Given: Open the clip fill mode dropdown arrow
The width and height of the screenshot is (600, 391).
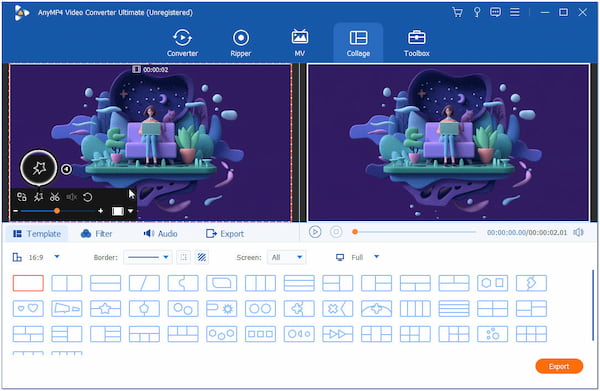Looking at the screenshot, I should tap(130, 211).
